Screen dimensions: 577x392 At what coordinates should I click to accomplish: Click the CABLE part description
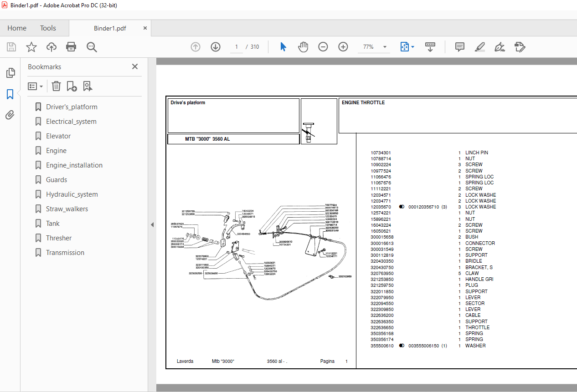click(473, 315)
